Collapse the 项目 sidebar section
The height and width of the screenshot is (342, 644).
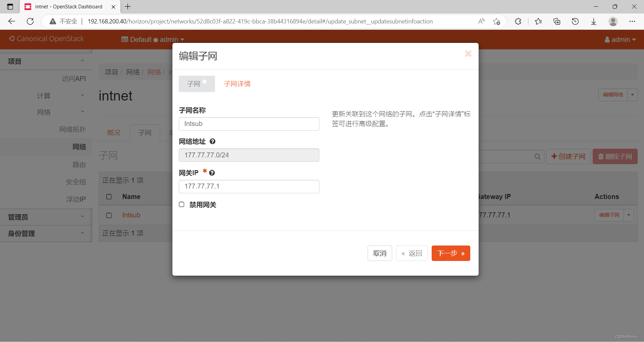(46, 61)
